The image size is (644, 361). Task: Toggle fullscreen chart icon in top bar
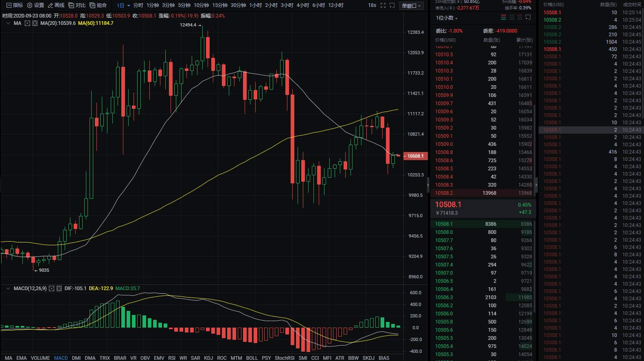383,5
